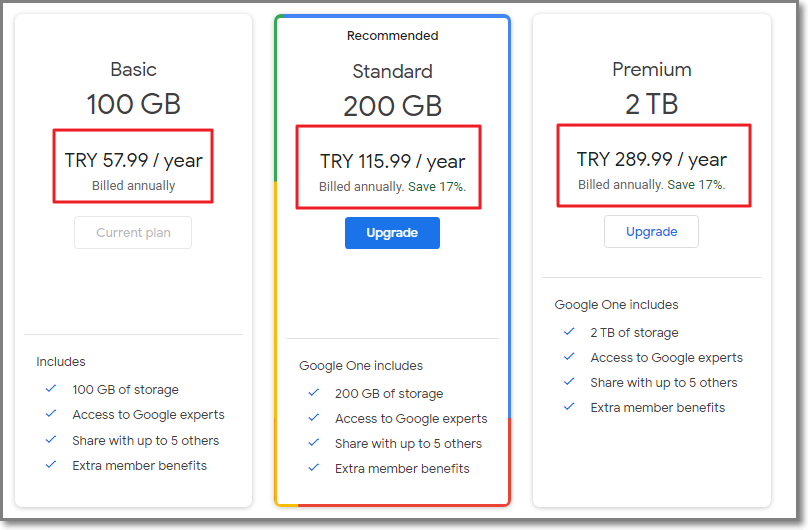The width and height of the screenshot is (808, 530).
Task: Click checkmark next to 100 GB of storage
Action: [x=50, y=389]
